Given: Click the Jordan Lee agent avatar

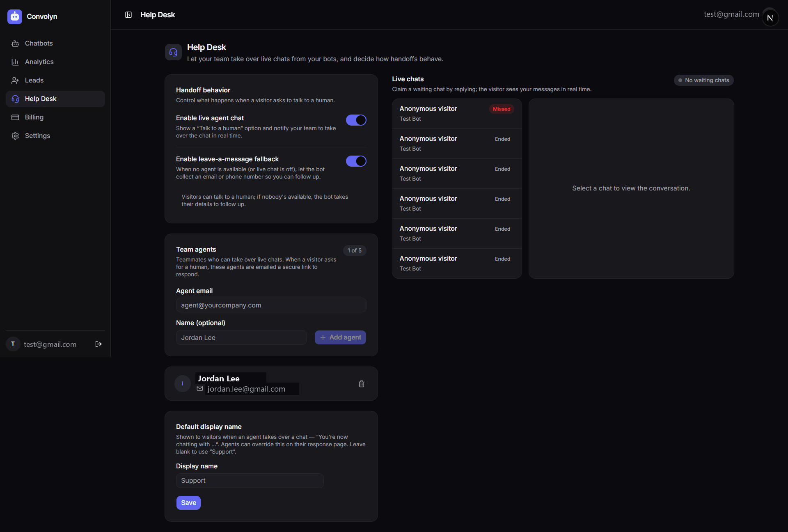Looking at the screenshot, I should [183, 384].
